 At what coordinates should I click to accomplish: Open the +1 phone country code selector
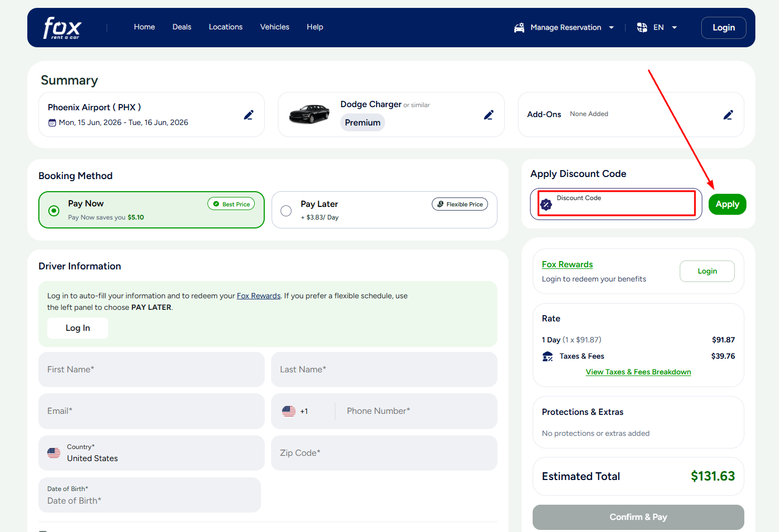pyautogui.click(x=295, y=411)
